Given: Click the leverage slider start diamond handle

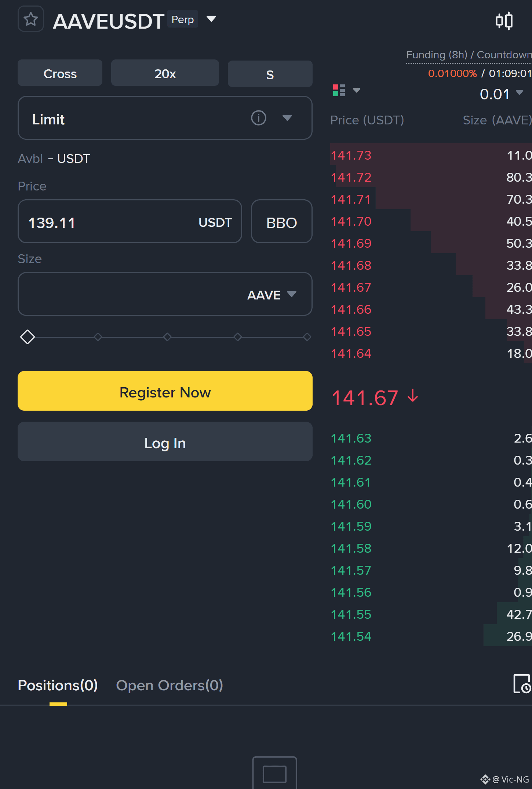Looking at the screenshot, I should tap(28, 337).
